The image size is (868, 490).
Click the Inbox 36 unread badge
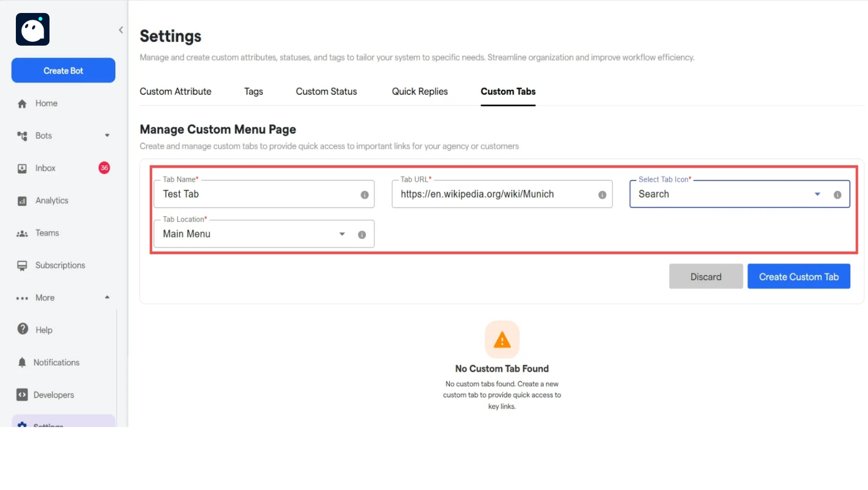point(104,168)
